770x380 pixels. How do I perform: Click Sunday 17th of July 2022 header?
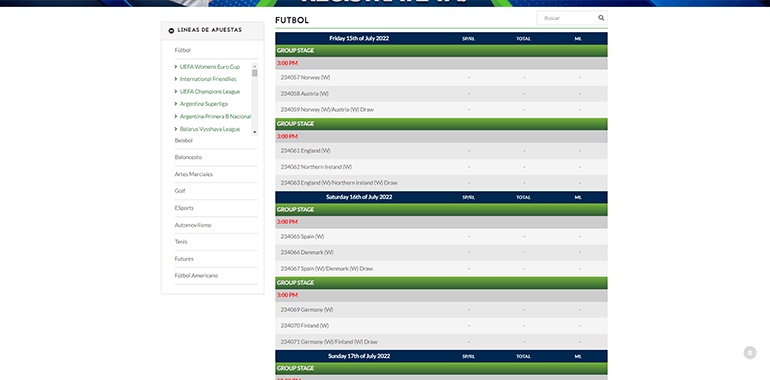click(x=359, y=356)
